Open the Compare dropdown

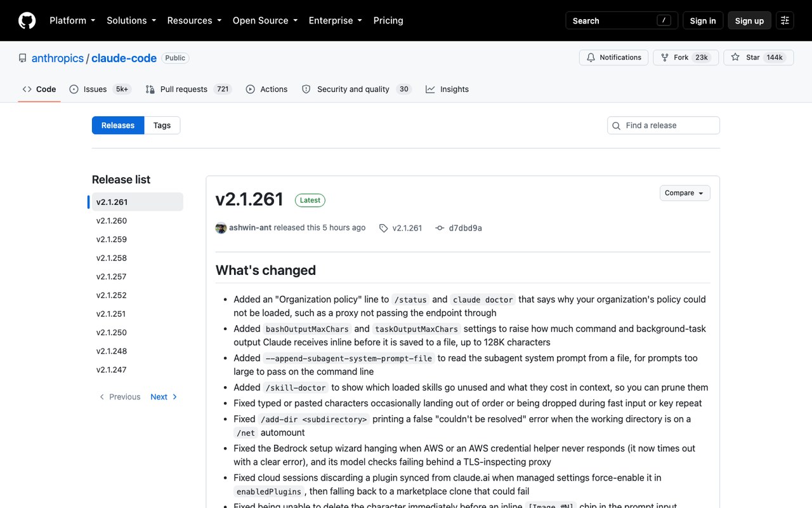tap(684, 193)
